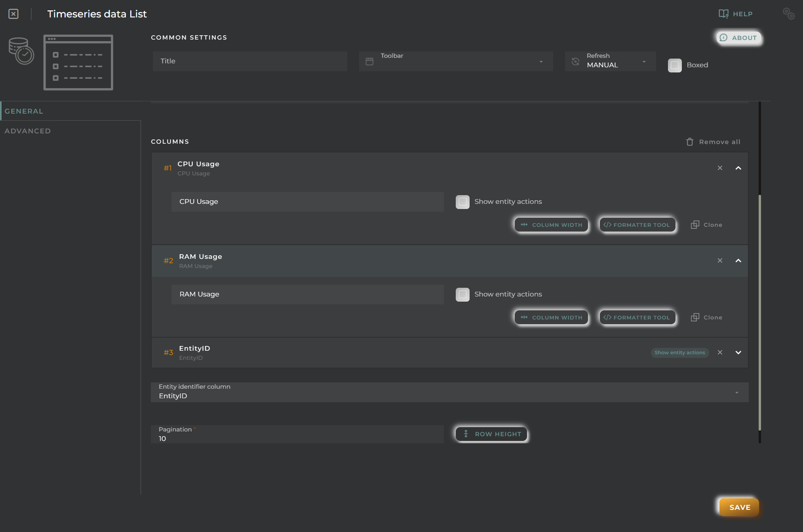This screenshot has width=803, height=532.
Task: Open FORMATTER TOOL for CPU Usage
Action: 637,225
